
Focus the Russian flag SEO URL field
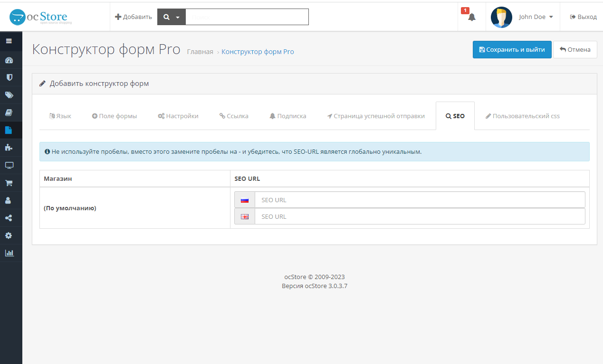(420, 200)
